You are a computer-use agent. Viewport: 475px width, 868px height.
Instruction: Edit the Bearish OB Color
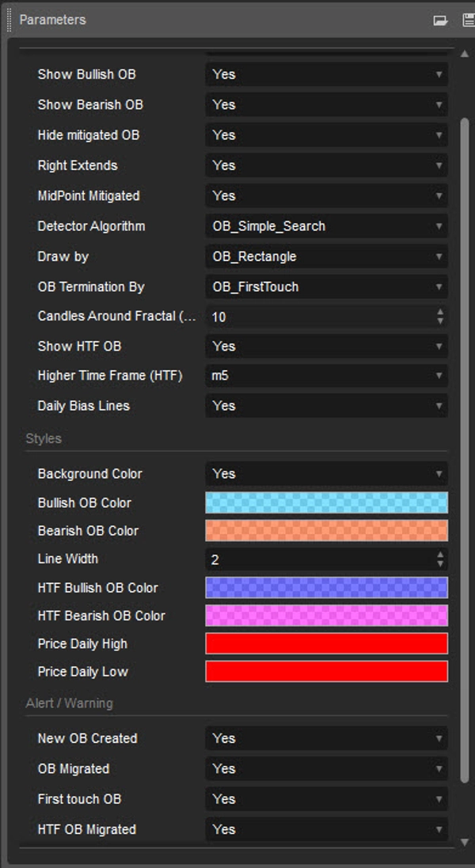[x=325, y=530]
